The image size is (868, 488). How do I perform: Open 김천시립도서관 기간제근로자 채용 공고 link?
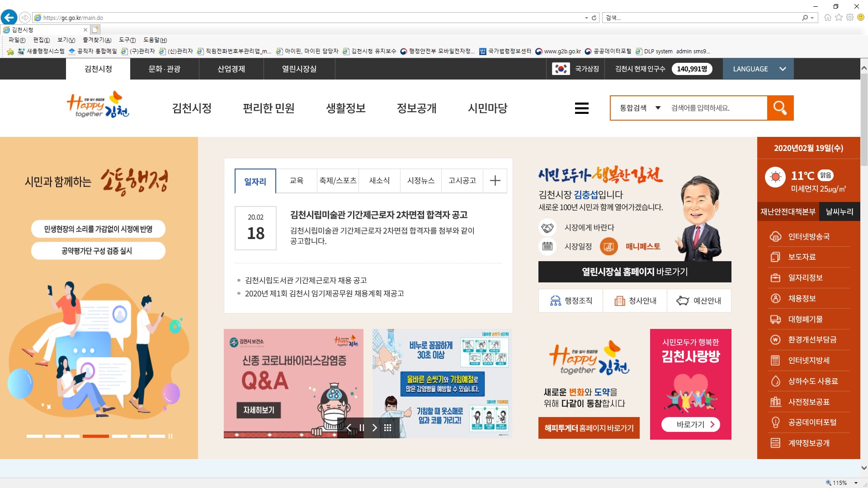[306, 281]
